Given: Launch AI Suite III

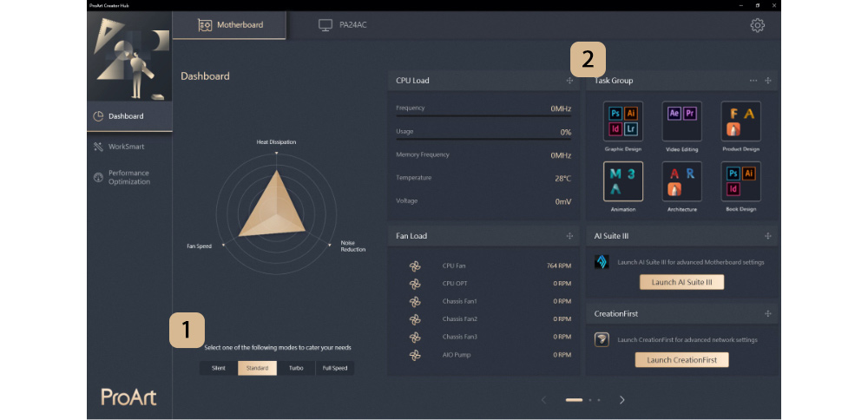Looking at the screenshot, I should point(681,282).
